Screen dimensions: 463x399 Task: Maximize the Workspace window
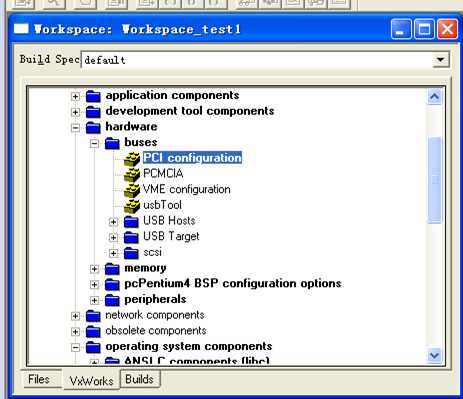click(424, 29)
